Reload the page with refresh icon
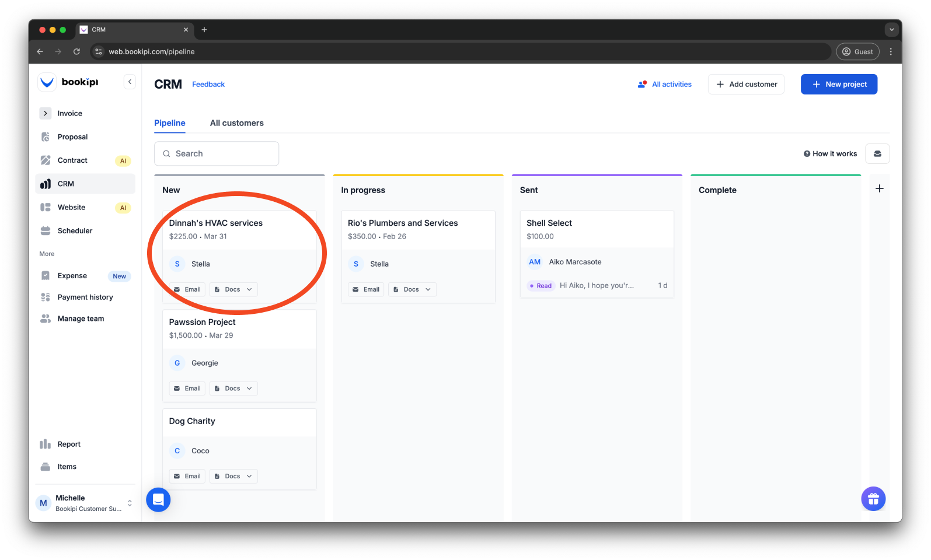Screen dimensions: 931x560 pos(76,51)
